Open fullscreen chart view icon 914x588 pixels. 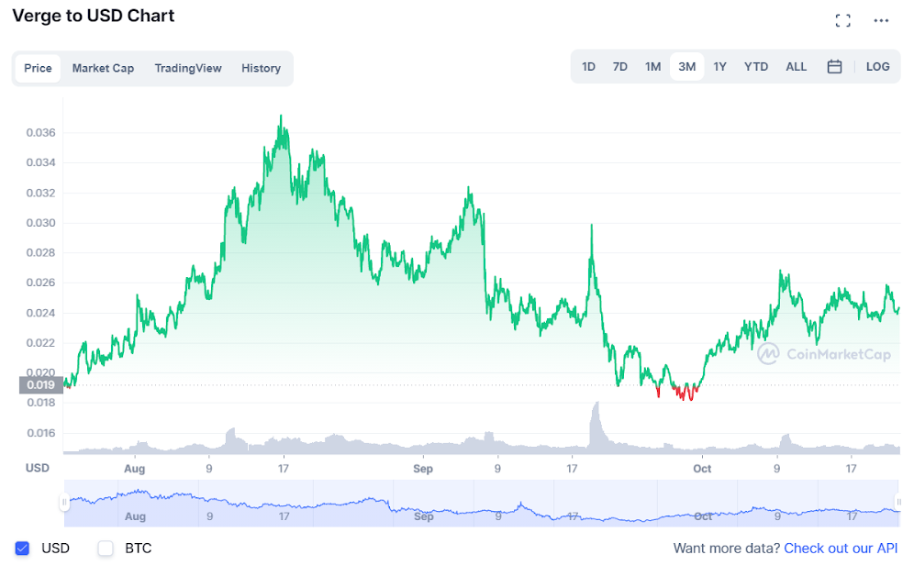(842, 21)
